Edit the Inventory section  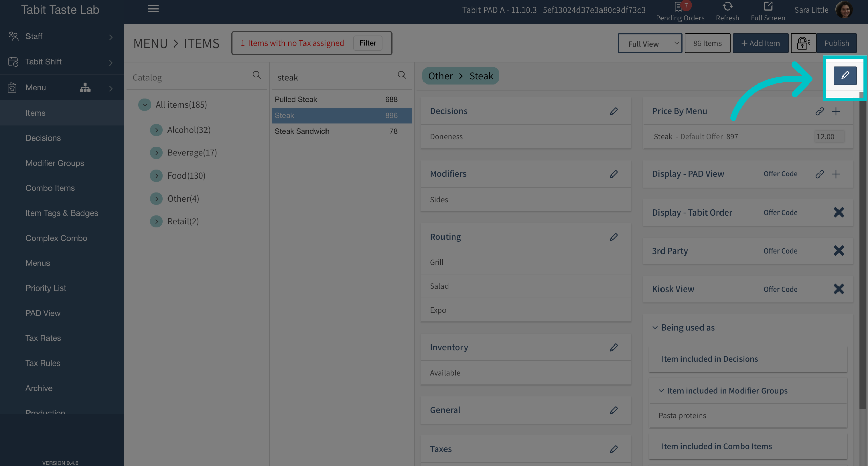pos(614,348)
